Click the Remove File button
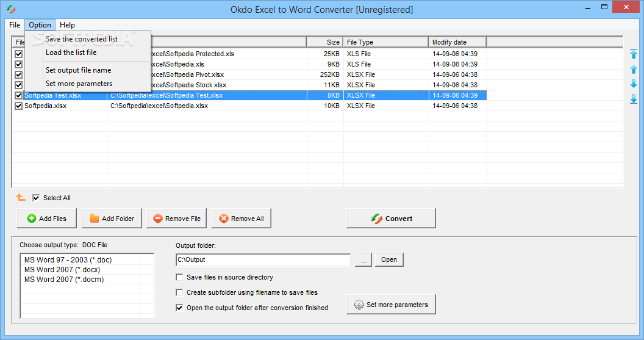The width and height of the screenshot is (644, 340). point(177,219)
